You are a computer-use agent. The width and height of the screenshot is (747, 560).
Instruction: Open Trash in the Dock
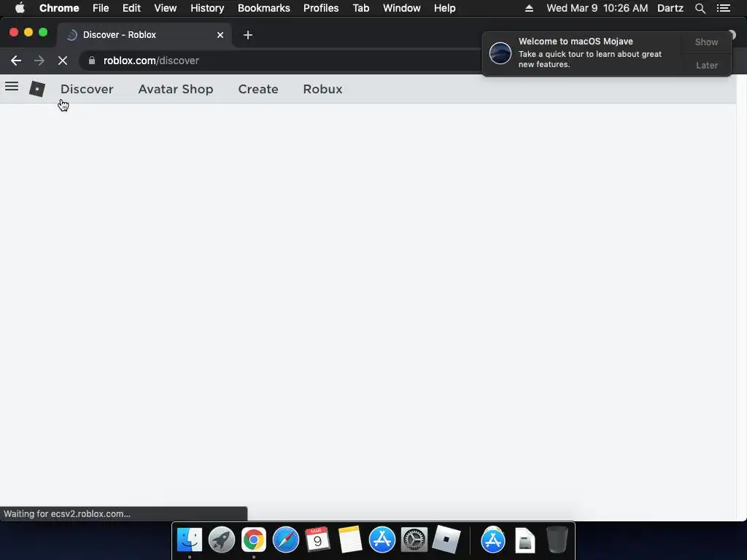(557, 540)
